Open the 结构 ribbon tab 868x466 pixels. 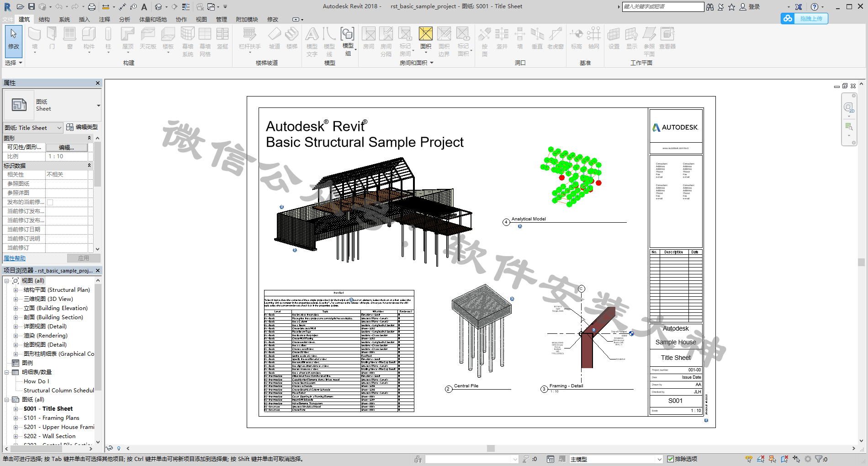pos(44,19)
